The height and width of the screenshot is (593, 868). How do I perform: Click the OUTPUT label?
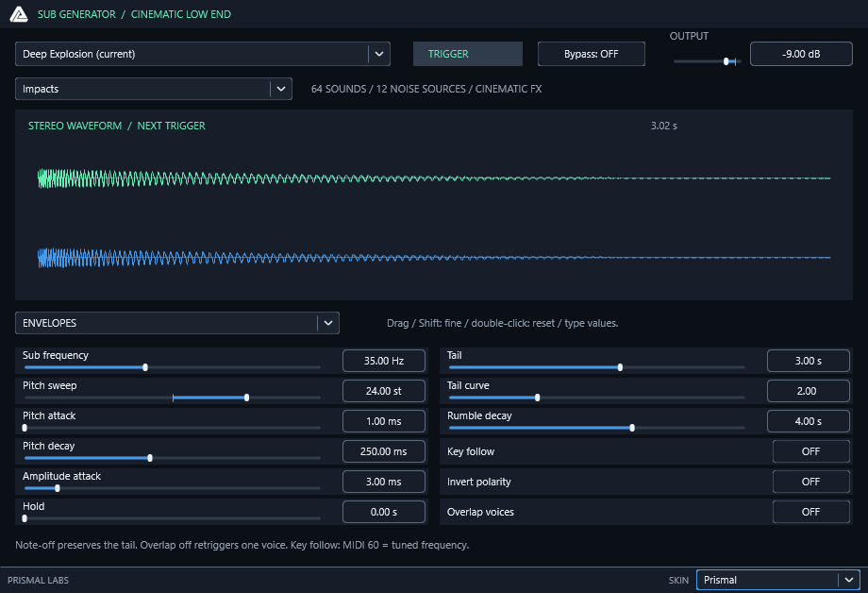[689, 36]
